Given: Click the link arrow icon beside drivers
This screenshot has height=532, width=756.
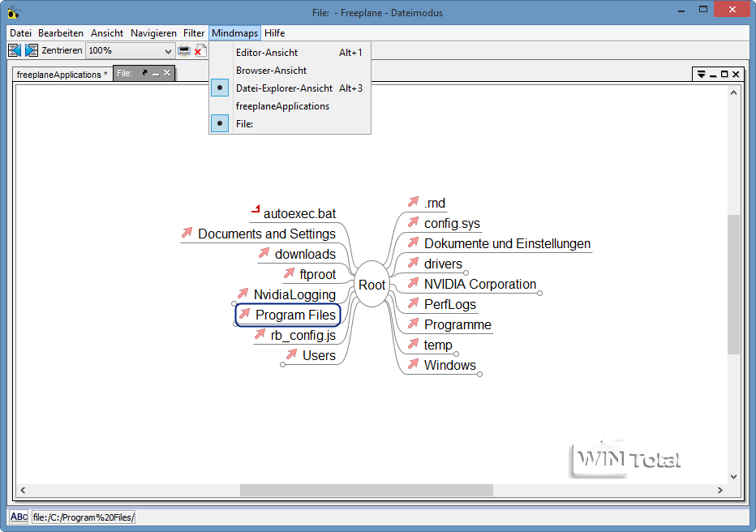Looking at the screenshot, I should pyautogui.click(x=413, y=263).
